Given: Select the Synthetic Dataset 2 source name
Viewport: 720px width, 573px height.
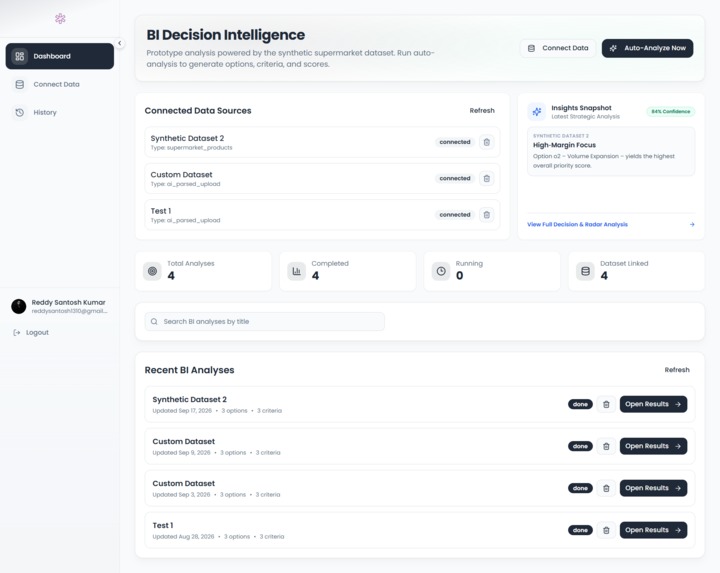Looking at the screenshot, I should (x=187, y=138).
